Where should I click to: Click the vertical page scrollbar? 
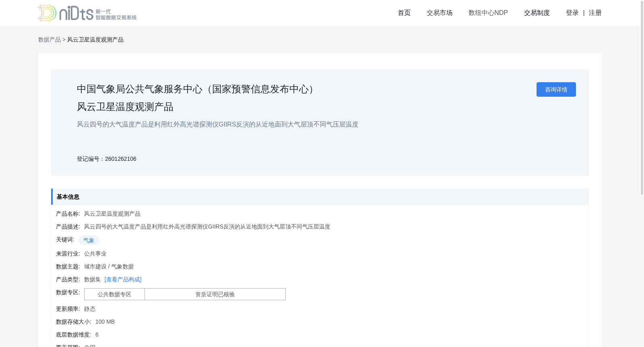[x=642, y=98]
